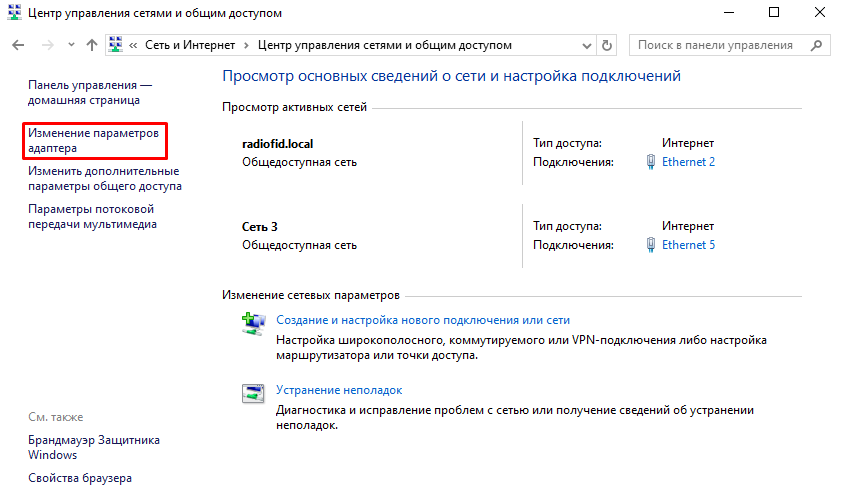Open 'Изменение параметров адаптера' link
Image resolution: width=842 pixels, height=492 pixels.
[93, 140]
